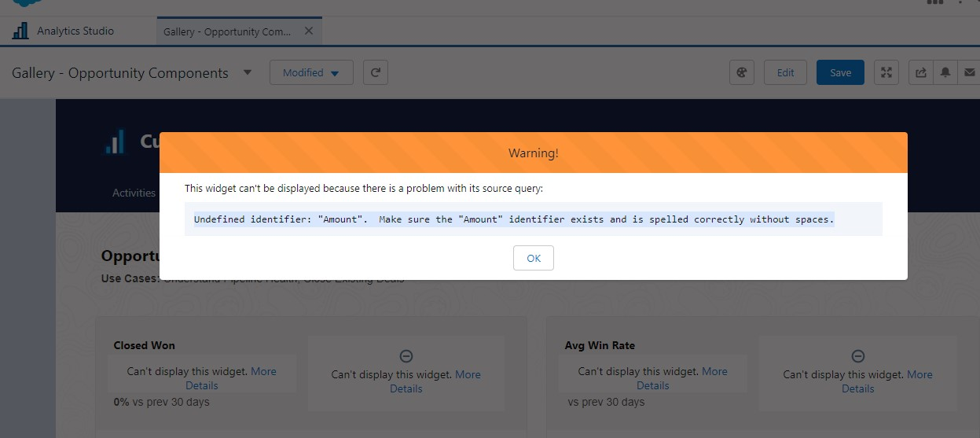Click the Warning! dialog header
The height and width of the screenshot is (438, 980).
coord(534,153)
